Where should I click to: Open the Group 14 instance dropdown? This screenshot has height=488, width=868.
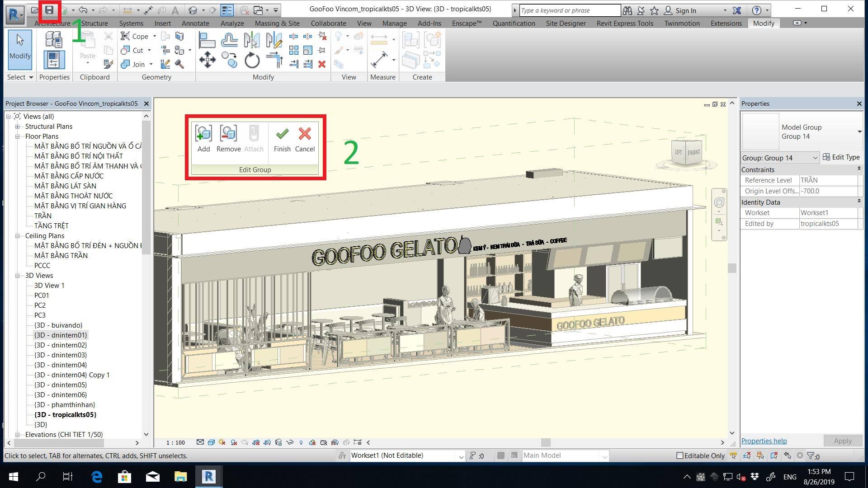pyautogui.click(x=815, y=158)
